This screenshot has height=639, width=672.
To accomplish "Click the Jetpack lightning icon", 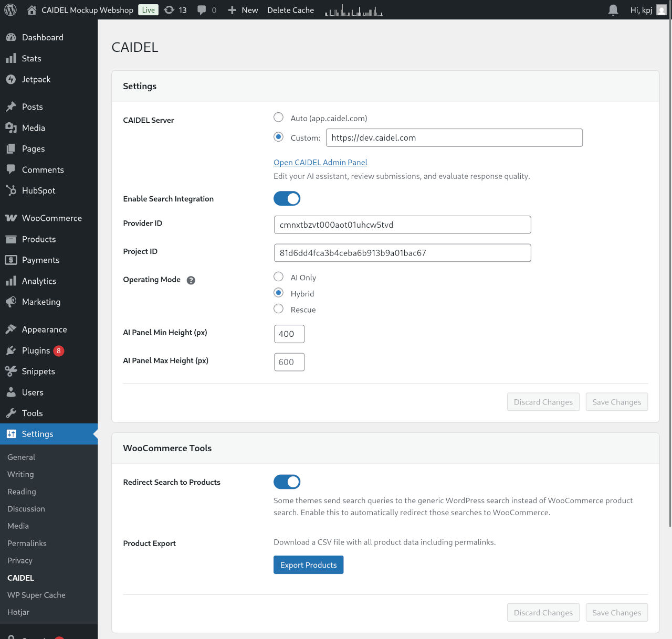I will pyautogui.click(x=11, y=79).
